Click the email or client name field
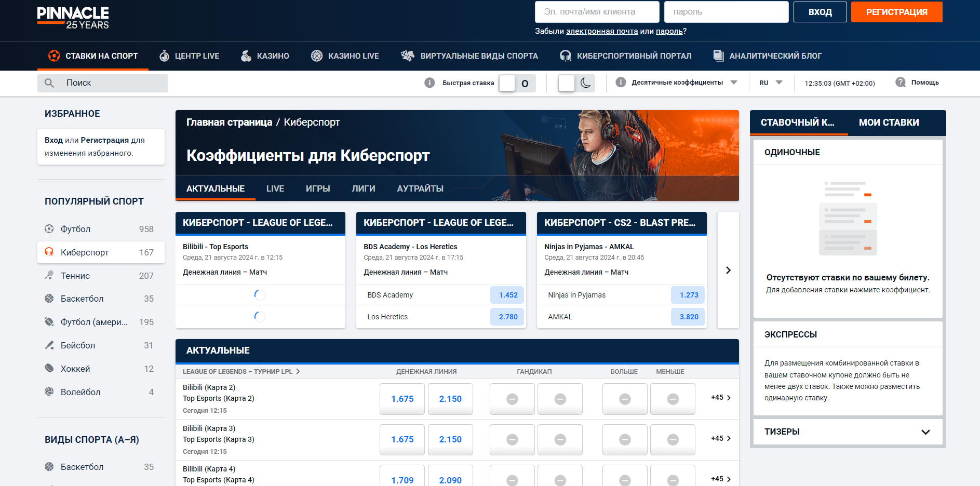Image resolution: width=980 pixels, height=486 pixels. click(x=597, y=12)
